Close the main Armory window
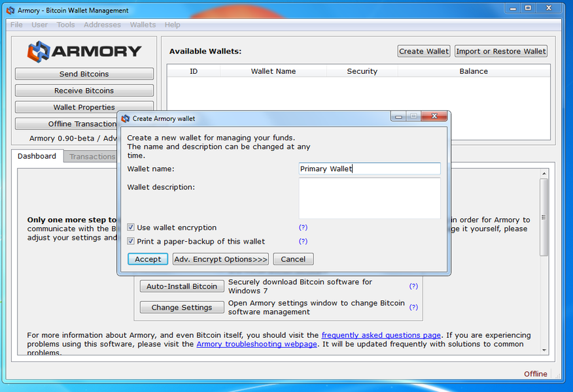573x392 pixels. tap(549, 8)
